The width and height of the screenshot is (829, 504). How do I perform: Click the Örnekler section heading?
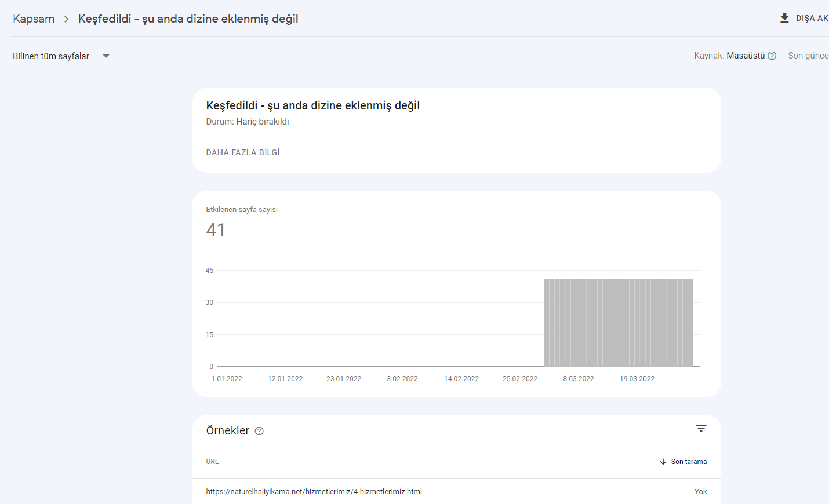point(228,430)
